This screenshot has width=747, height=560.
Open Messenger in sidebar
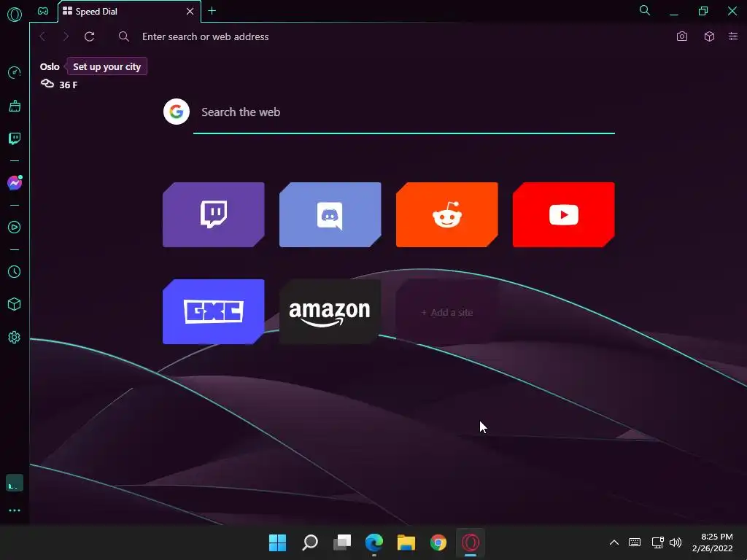[x=15, y=183]
